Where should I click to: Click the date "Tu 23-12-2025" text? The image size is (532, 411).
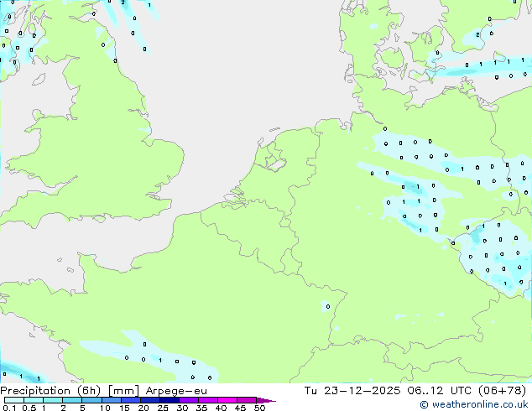(352, 391)
